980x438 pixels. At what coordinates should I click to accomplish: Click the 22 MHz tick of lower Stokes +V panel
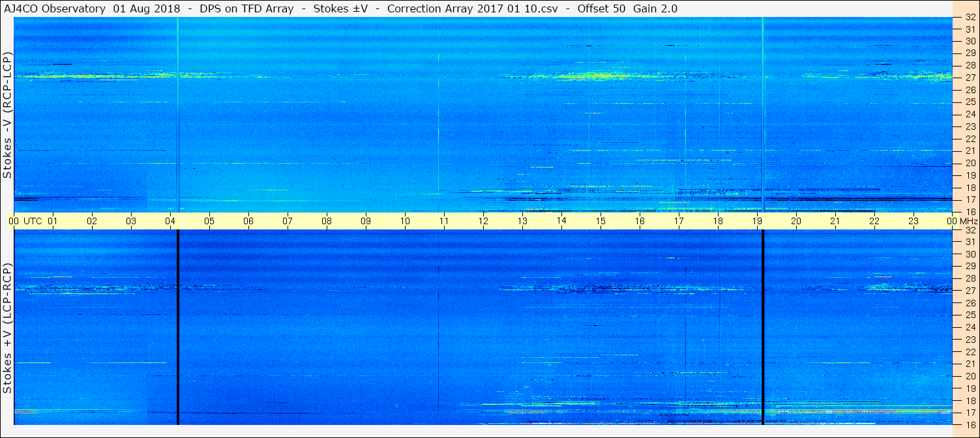970,352
